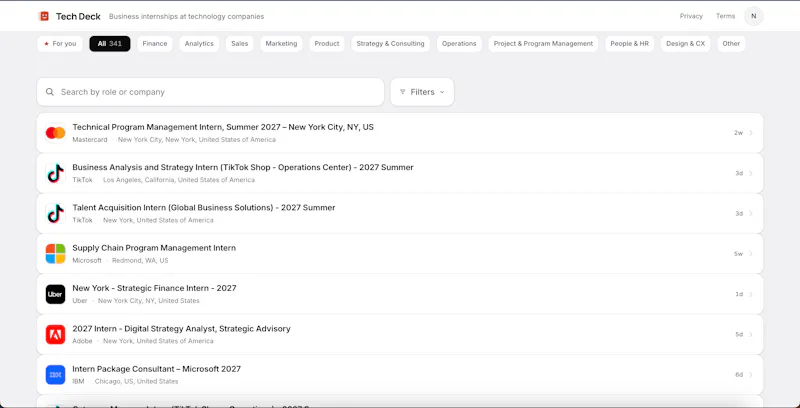
Task: Click the search magnifier icon
Action: (x=49, y=92)
